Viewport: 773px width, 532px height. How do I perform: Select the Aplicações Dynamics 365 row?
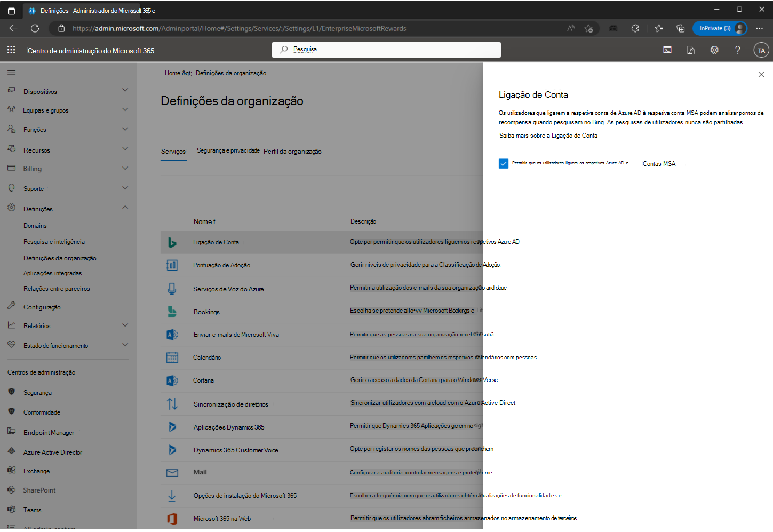point(322,427)
